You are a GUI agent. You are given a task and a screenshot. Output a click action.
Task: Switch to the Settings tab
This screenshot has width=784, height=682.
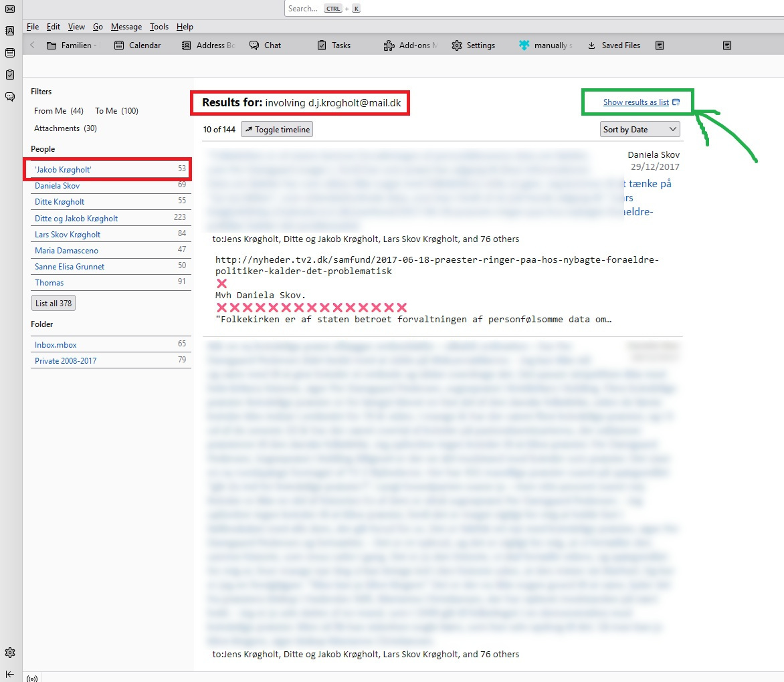pyautogui.click(x=474, y=45)
